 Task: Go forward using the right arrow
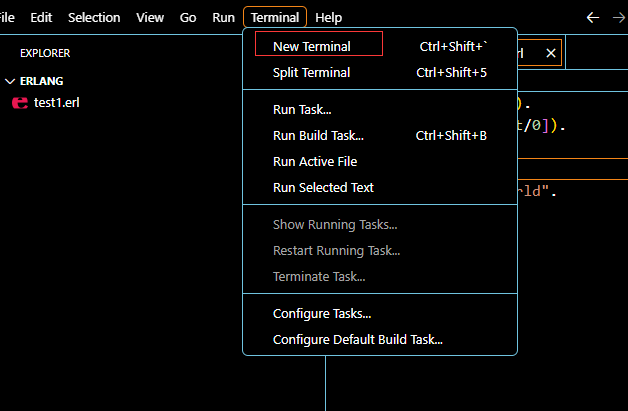[620, 18]
